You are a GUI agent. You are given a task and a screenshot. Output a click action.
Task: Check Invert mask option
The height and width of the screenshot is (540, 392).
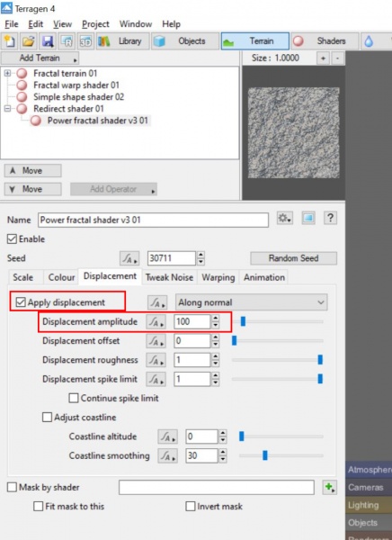click(190, 506)
